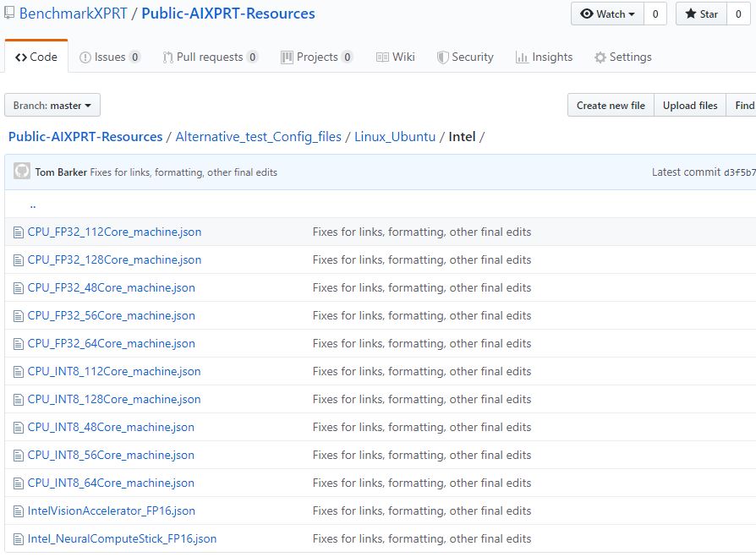Click the Find file button
This screenshot has width=756, height=557.
741,105
